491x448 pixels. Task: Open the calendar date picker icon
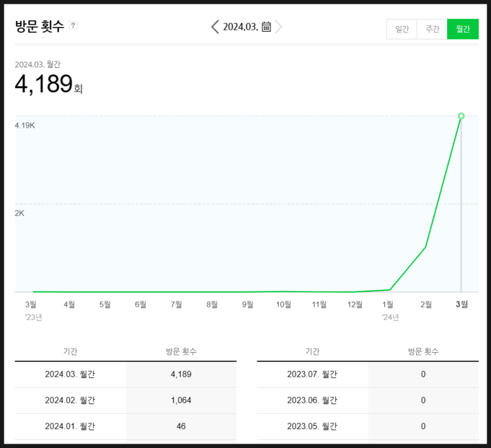[x=266, y=27]
